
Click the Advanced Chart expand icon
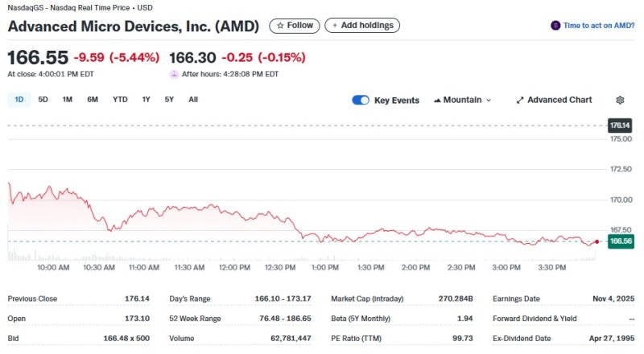(520, 100)
